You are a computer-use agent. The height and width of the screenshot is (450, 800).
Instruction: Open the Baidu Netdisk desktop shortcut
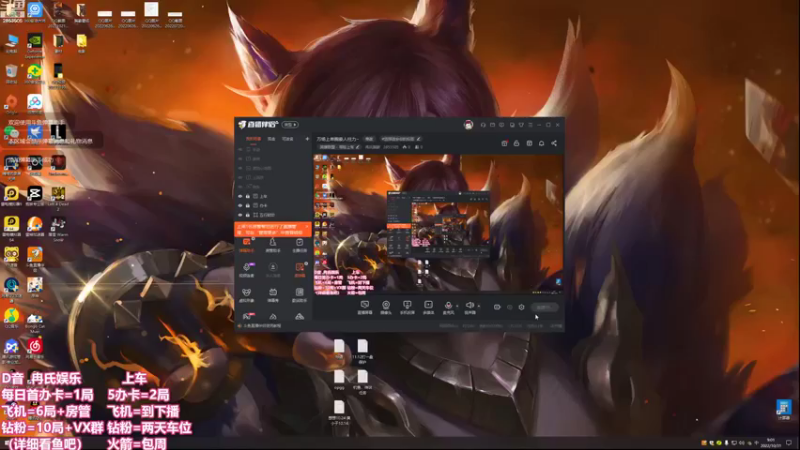[35, 104]
